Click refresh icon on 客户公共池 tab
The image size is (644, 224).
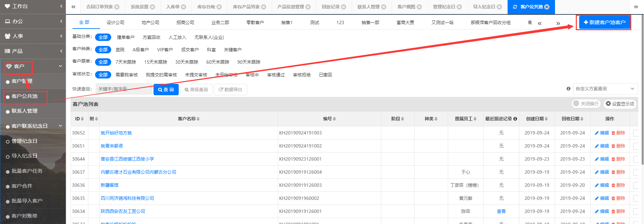(x=515, y=7)
